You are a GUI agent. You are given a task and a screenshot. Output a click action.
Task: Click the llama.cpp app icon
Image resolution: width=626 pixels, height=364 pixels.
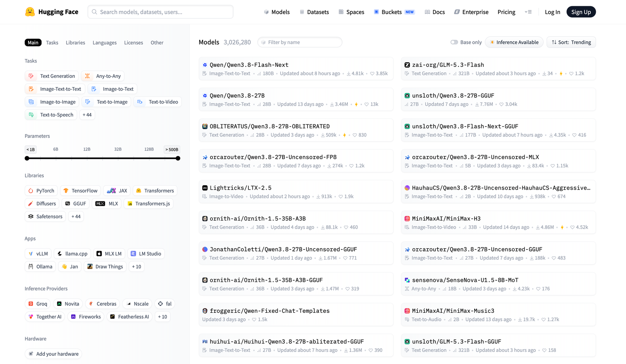click(x=60, y=254)
